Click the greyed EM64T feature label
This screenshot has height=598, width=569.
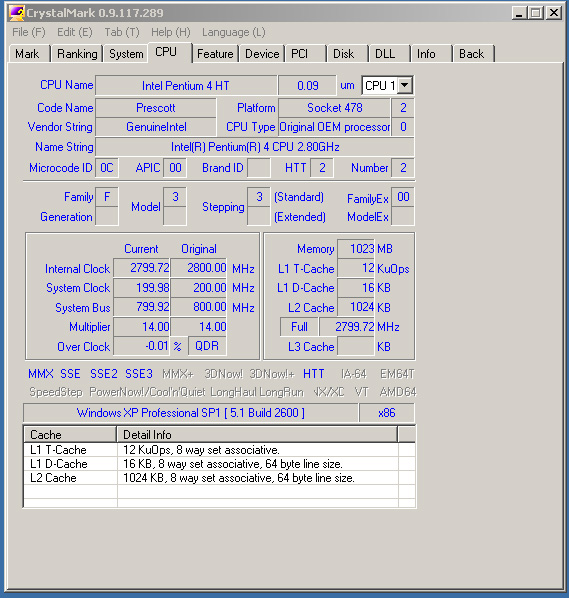[397, 374]
